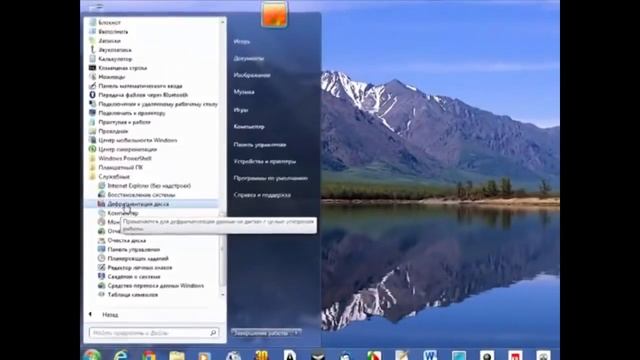Image resolution: width=640 pixels, height=360 pixels.
Task: Open Центр синхронизации (Sync Center)
Action: pos(127,149)
